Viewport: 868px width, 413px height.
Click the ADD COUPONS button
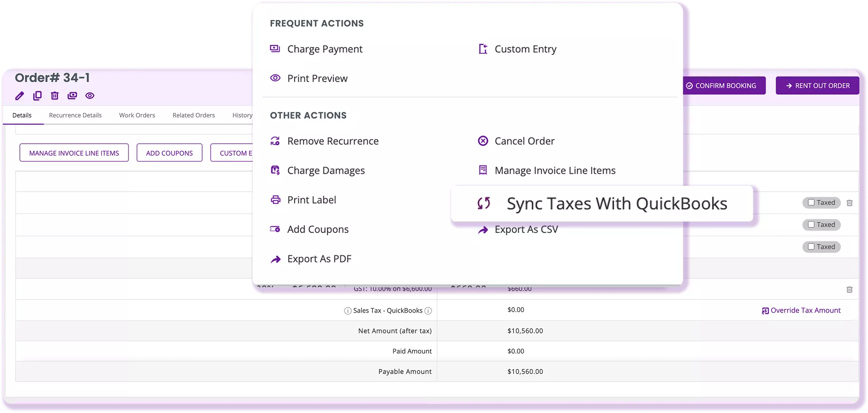click(x=169, y=153)
